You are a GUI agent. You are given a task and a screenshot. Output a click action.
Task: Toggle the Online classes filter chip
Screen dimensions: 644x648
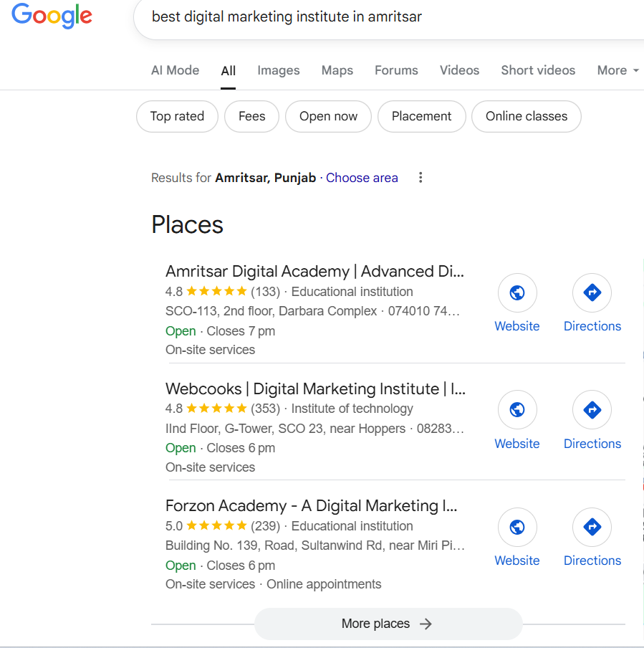pos(527,116)
